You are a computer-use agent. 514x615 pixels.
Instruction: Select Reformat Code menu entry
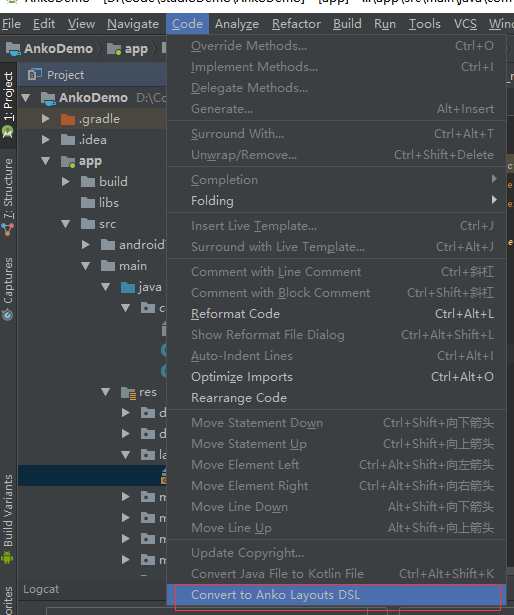point(336,314)
